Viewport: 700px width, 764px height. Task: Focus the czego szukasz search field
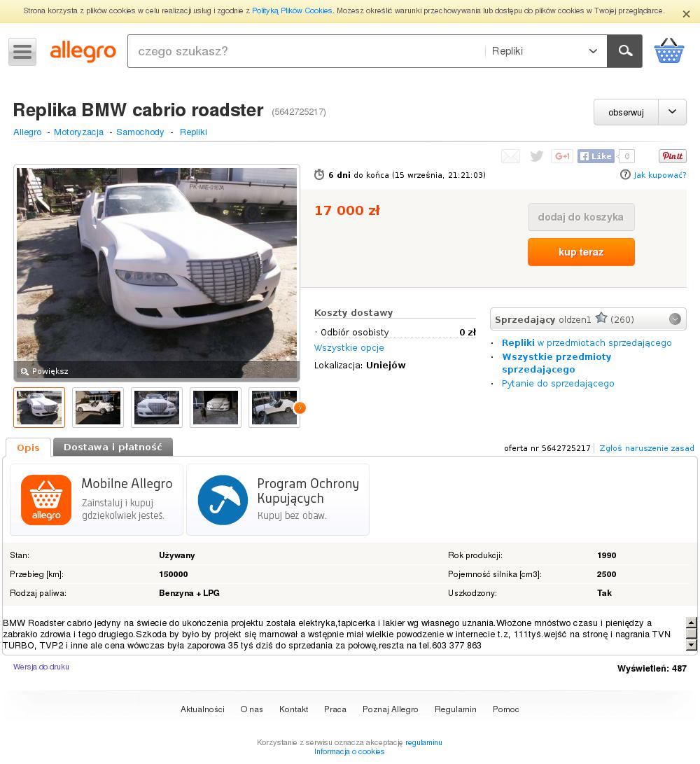click(307, 51)
